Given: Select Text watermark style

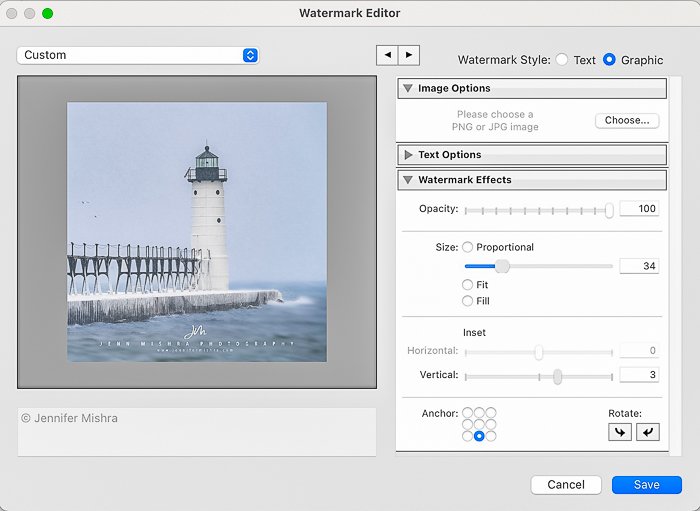Looking at the screenshot, I should tap(562, 60).
